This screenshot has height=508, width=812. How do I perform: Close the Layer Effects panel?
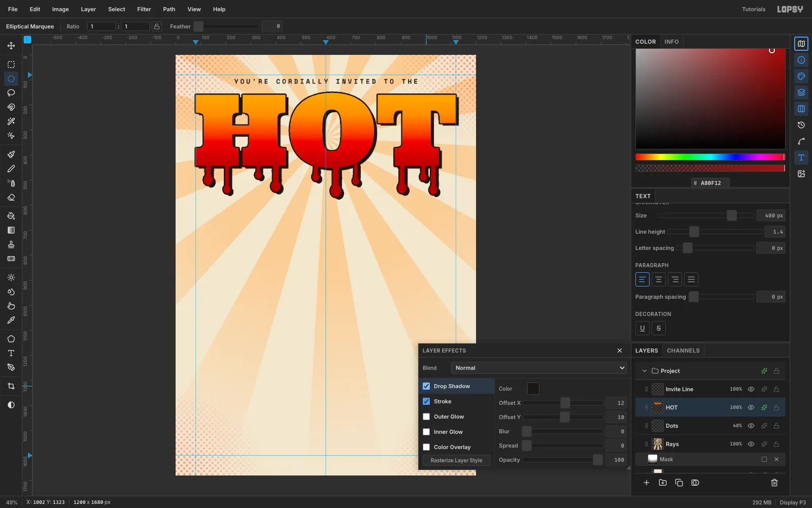point(620,351)
